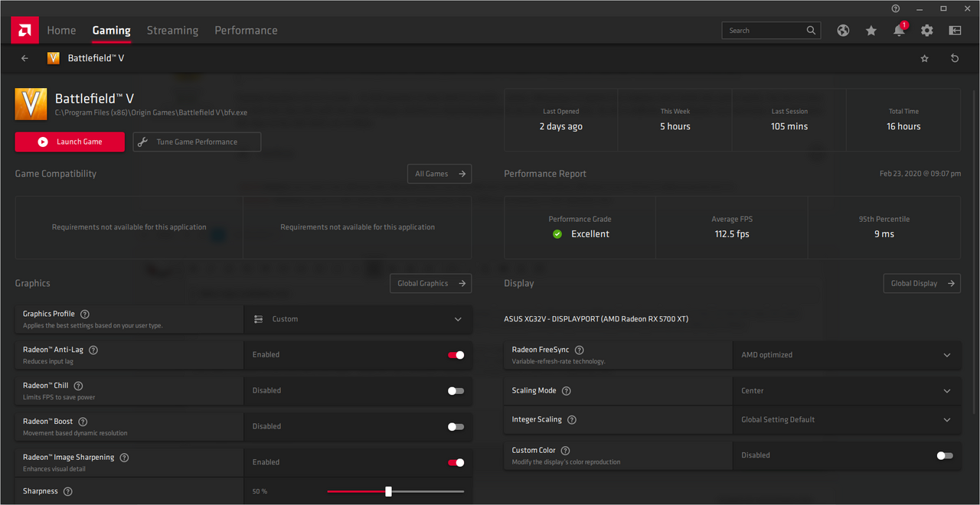Image resolution: width=980 pixels, height=505 pixels.
Task: Click Last Opened 2 days ago stat
Action: (561, 119)
